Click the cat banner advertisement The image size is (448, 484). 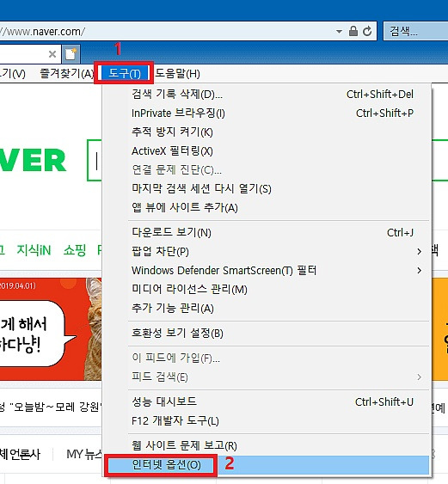click(51, 329)
